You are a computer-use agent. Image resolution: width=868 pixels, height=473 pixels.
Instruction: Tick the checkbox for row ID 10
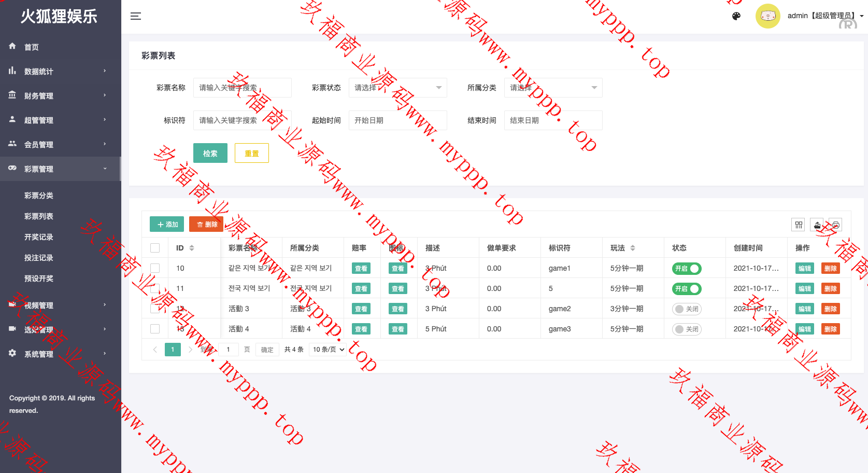point(155,268)
